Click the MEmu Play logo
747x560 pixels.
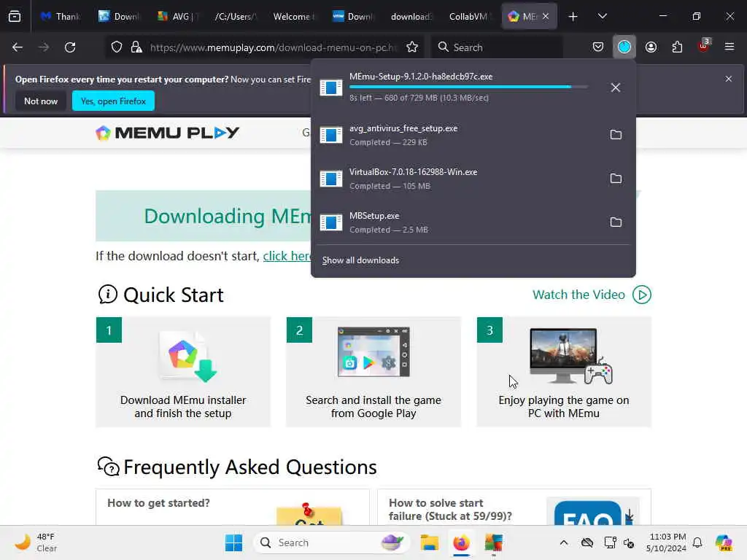pos(168,133)
